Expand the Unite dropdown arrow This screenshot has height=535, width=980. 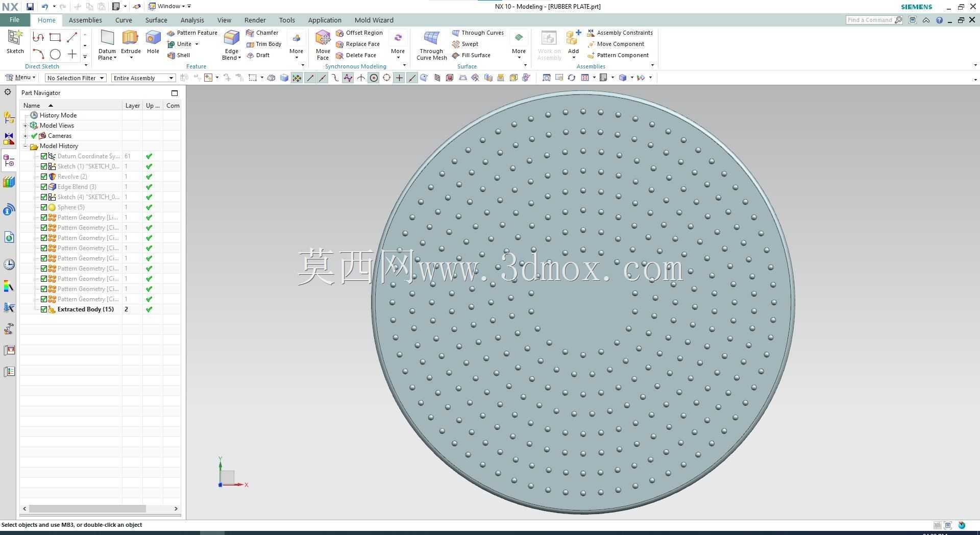197,44
